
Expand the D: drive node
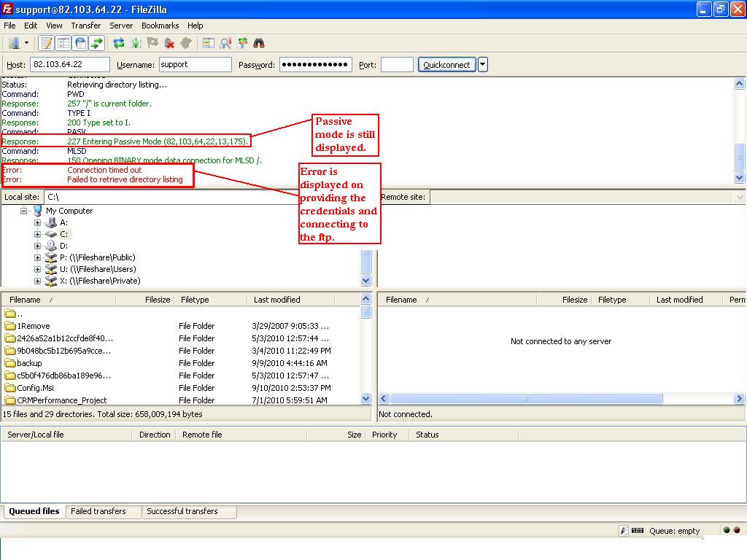click(x=37, y=246)
